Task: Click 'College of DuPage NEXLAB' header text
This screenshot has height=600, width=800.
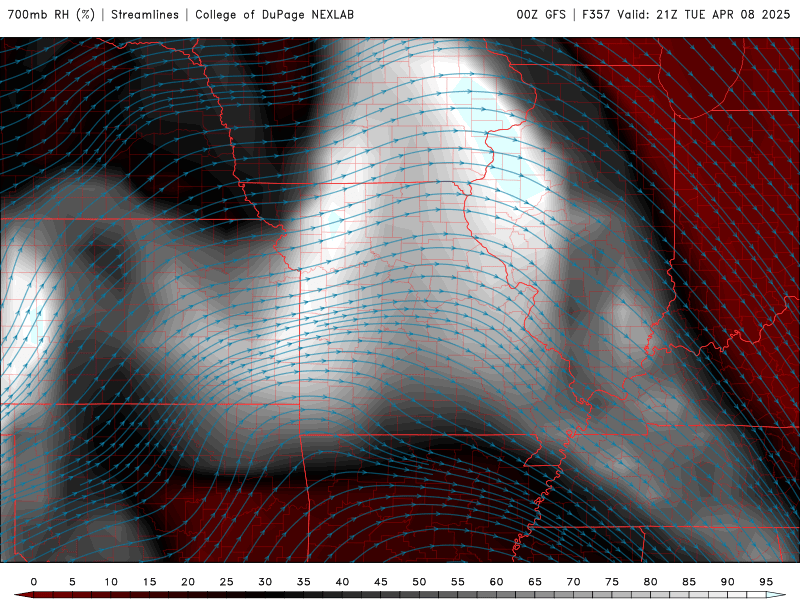Action: point(274,15)
